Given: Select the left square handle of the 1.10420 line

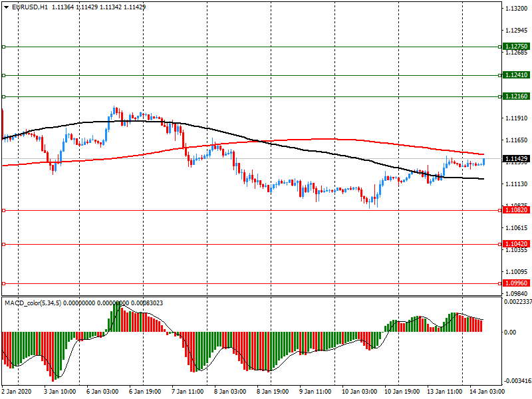Looking at the screenshot, I should tap(3, 244).
